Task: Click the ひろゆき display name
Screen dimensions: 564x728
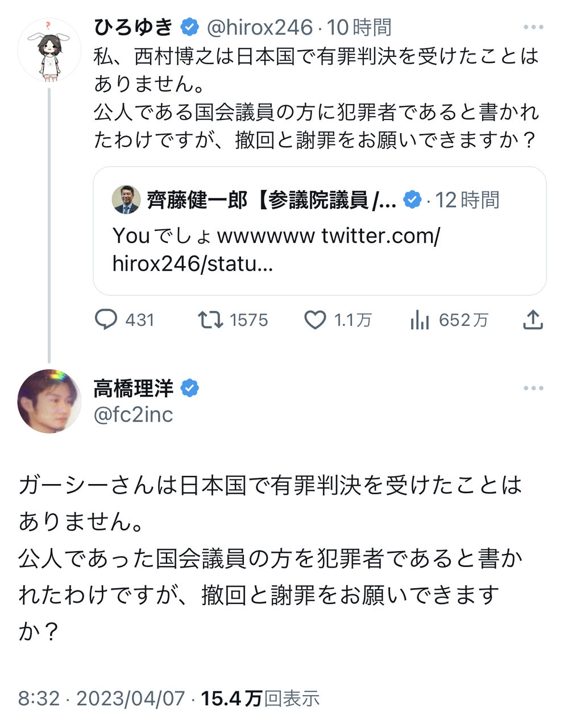Action: click(134, 27)
